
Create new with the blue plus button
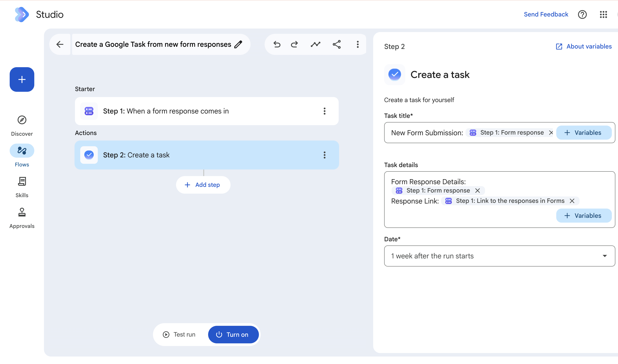pos(22,79)
